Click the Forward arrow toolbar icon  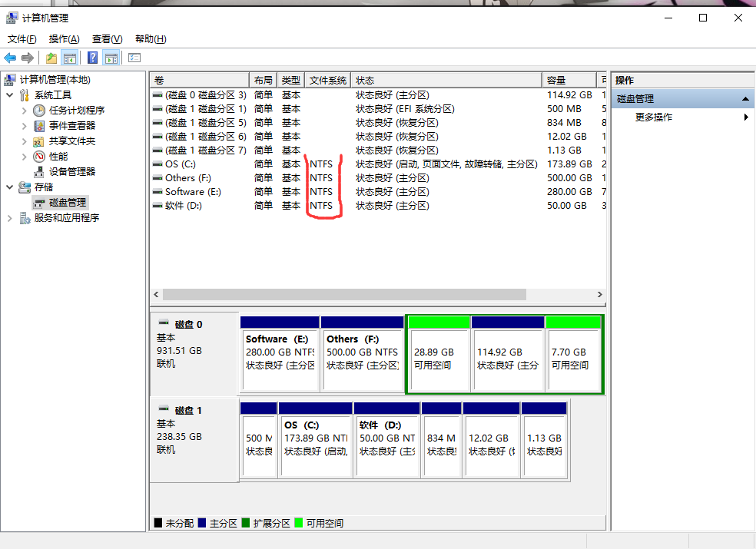coord(28,58)
